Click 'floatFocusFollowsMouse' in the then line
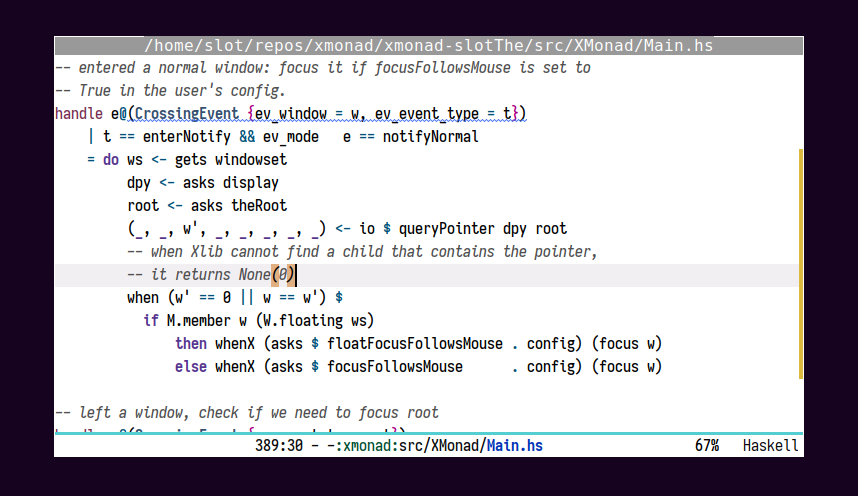 (x=415, y=344)
